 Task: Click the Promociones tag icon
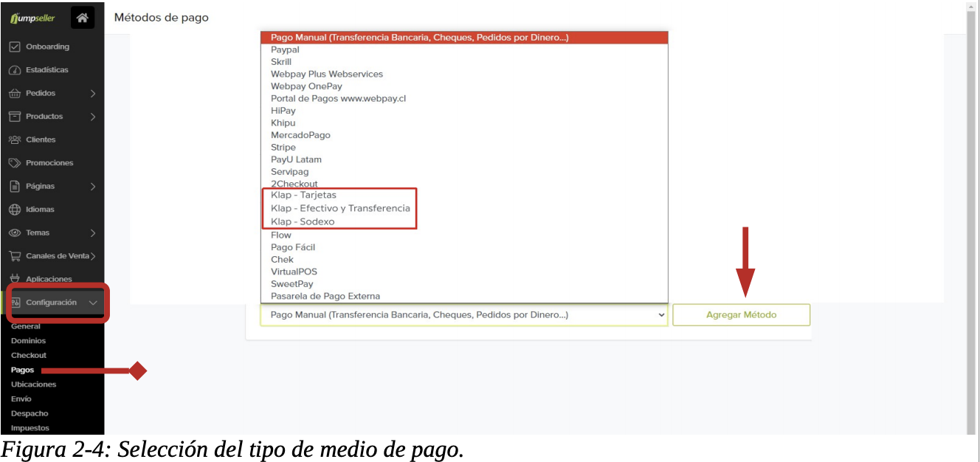tap(15, 163)
